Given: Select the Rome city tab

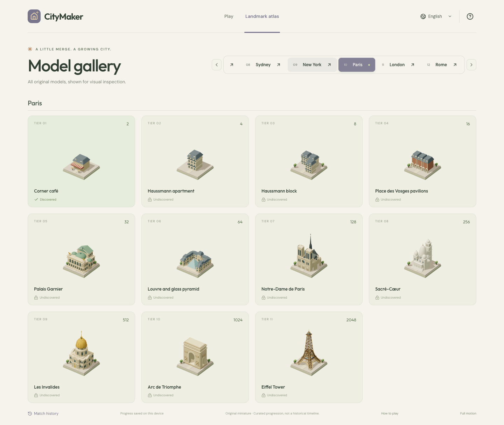Looking at the screenshot, I should 442,65.
